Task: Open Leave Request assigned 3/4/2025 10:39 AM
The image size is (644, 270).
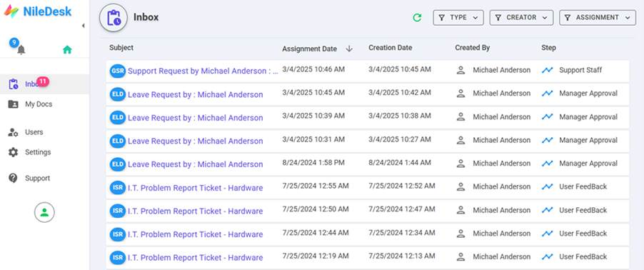Action: coord(195,118)
